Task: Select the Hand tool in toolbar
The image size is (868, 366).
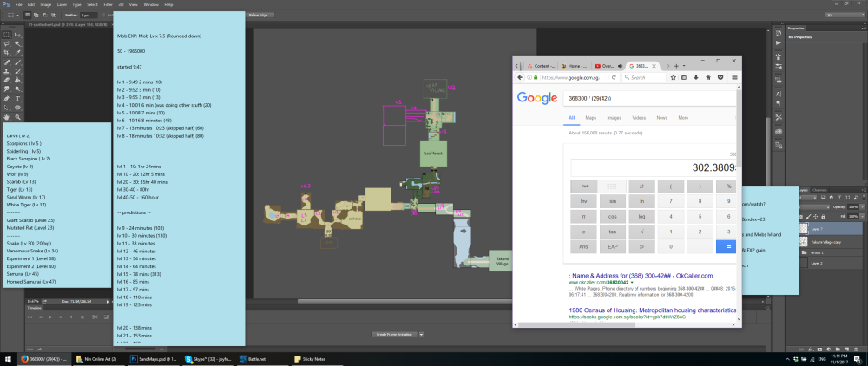Action: pyautogui.click(x=6, y=116)
